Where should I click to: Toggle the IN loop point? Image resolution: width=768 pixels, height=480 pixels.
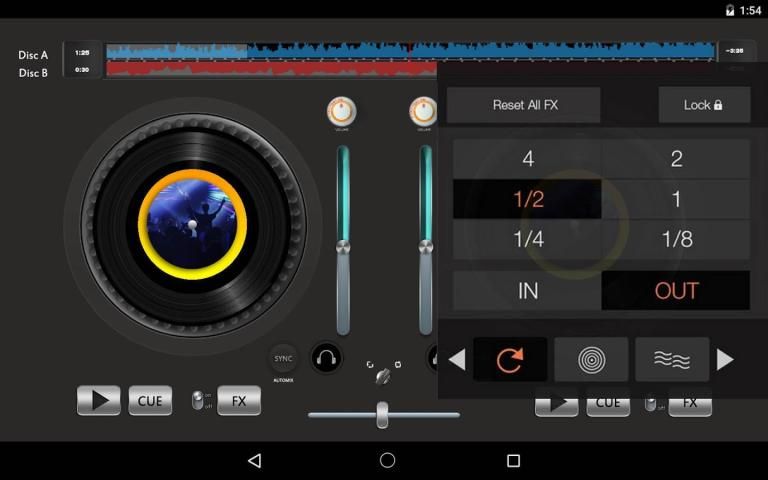[x=527, y=291]
